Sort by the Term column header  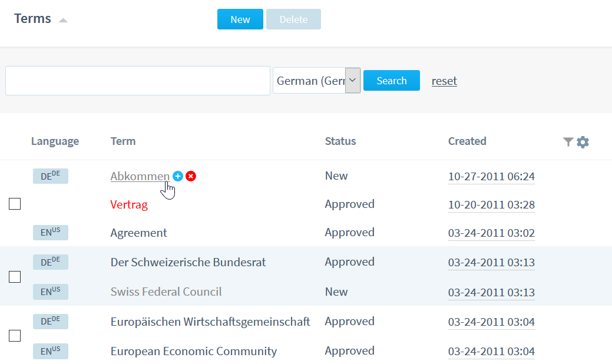point(123,141)
